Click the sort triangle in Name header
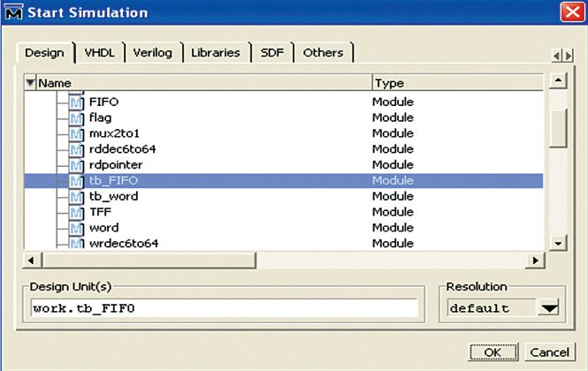This screenshot has height=371, width=588. coord(30,83)
